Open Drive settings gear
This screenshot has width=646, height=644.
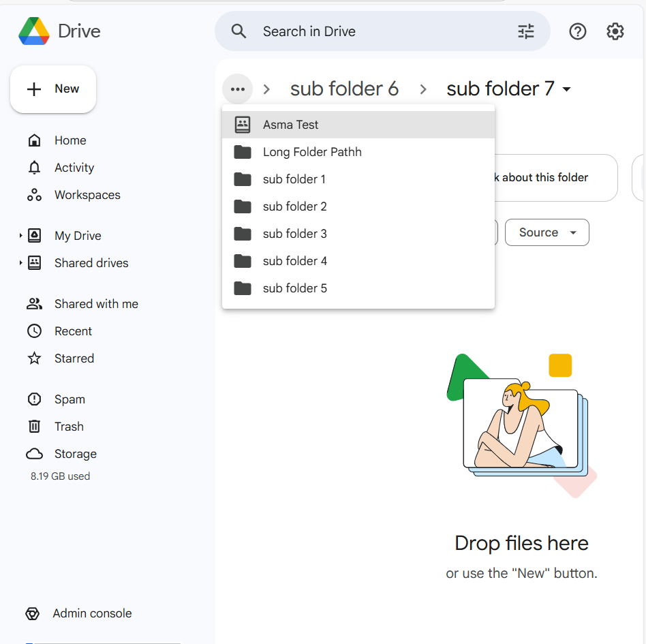point(615,31)
